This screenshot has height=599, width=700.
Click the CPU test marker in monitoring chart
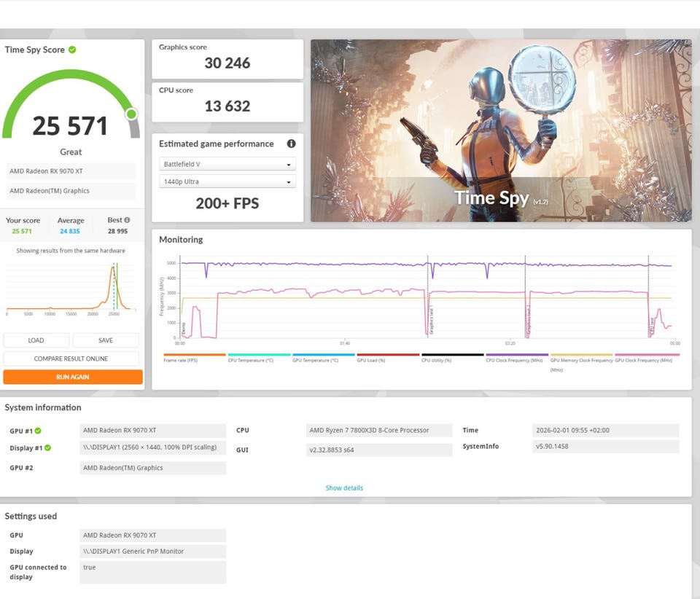652,326
